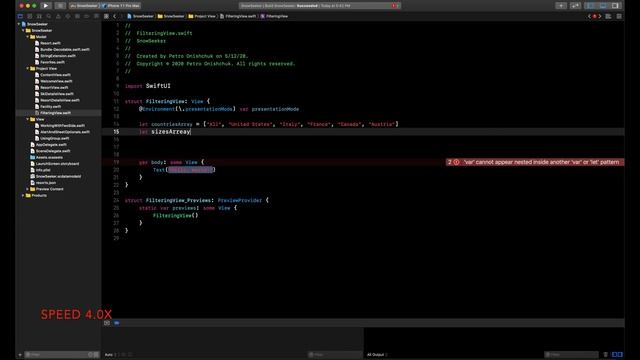Open the All Output dropdown
The height and width of the screenshot is (360, 640).
[377, 355]
